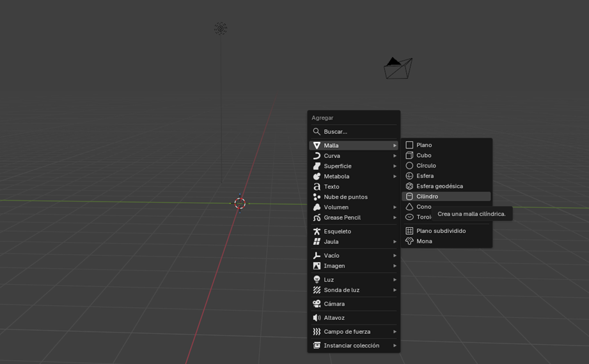Click the Sonda de luz icon

317,290
